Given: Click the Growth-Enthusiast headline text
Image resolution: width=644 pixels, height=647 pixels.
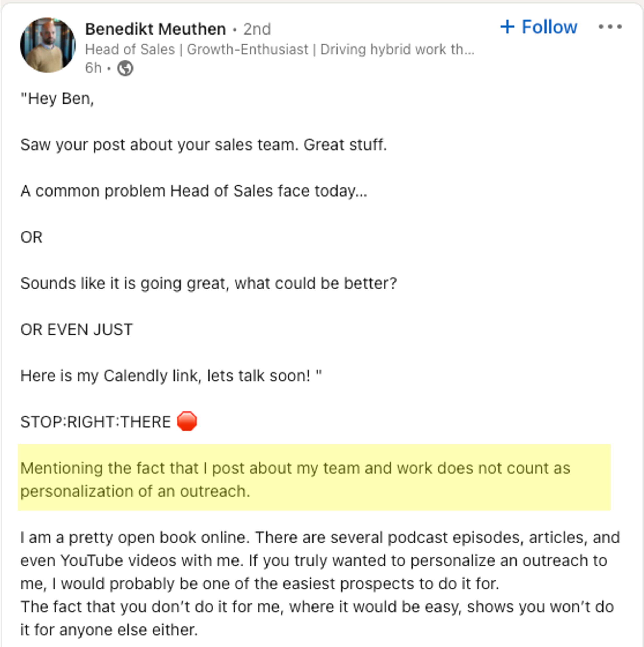Looking at the screenshot, I should (x=248, y=50).
